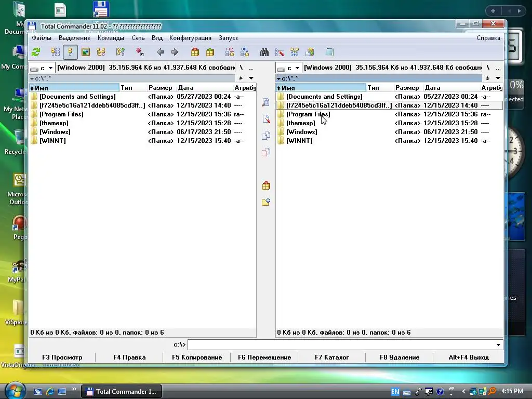Click Alt+F4 Выход button
Image resolution: width=532 pixels, height=399 pixels.
pos(469,357)
